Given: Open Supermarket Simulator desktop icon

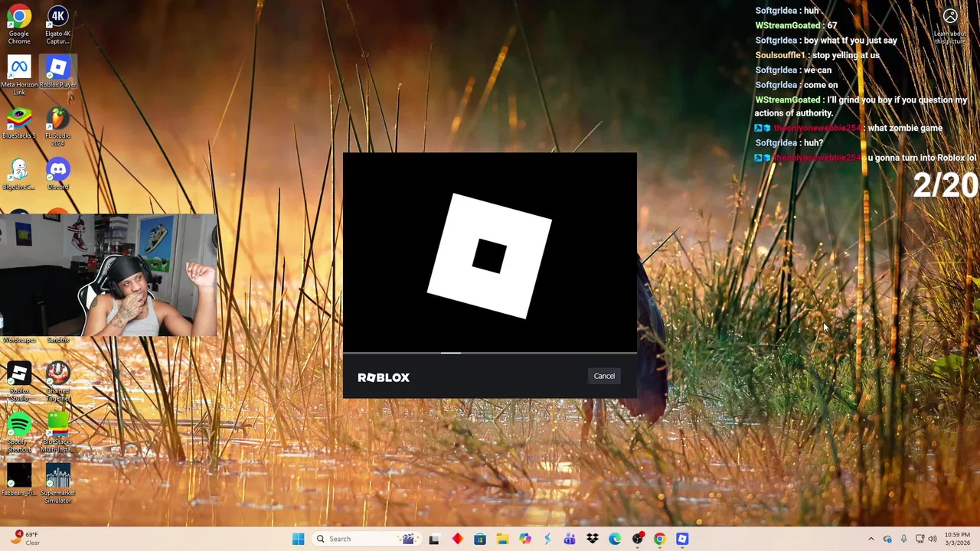Looking at the screenshot, I should [57, 484].
